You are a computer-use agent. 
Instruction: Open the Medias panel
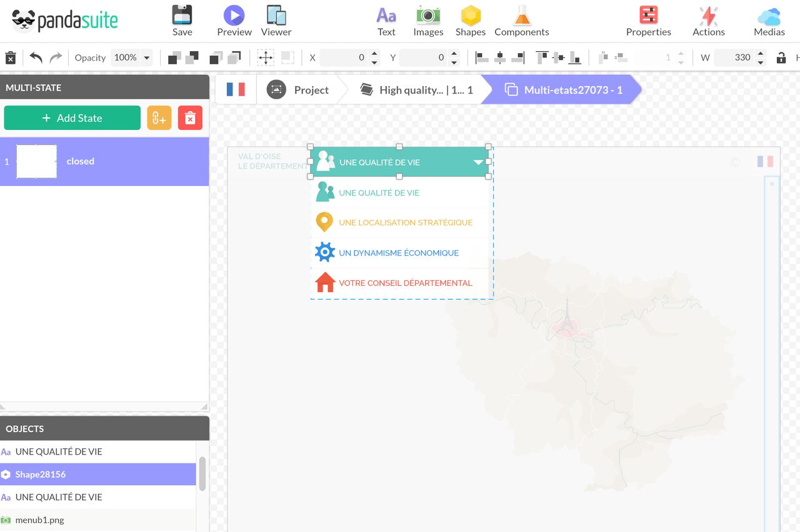(768, 21)
